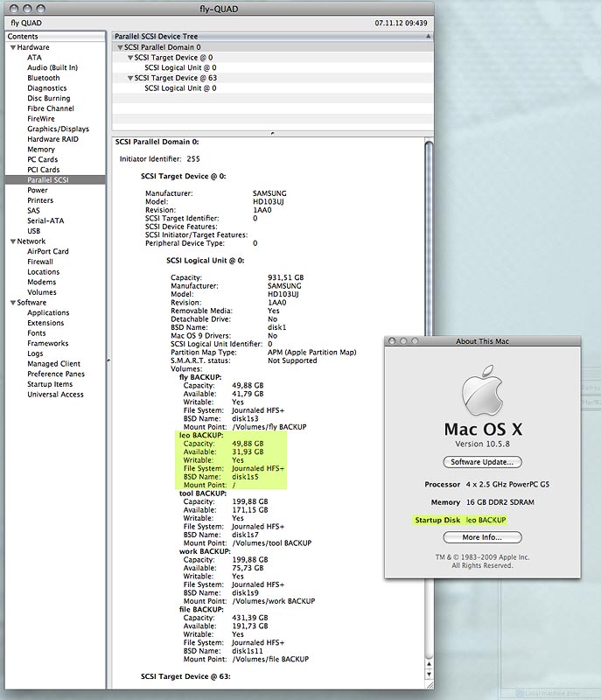
Task: Open Preference Panes entry
Action: click(x=56, y=374)
